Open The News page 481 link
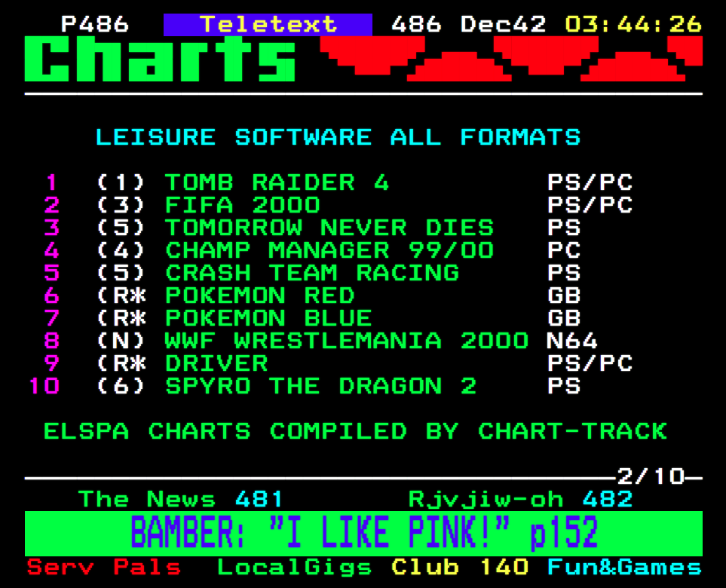 click(x=181, y=500)
